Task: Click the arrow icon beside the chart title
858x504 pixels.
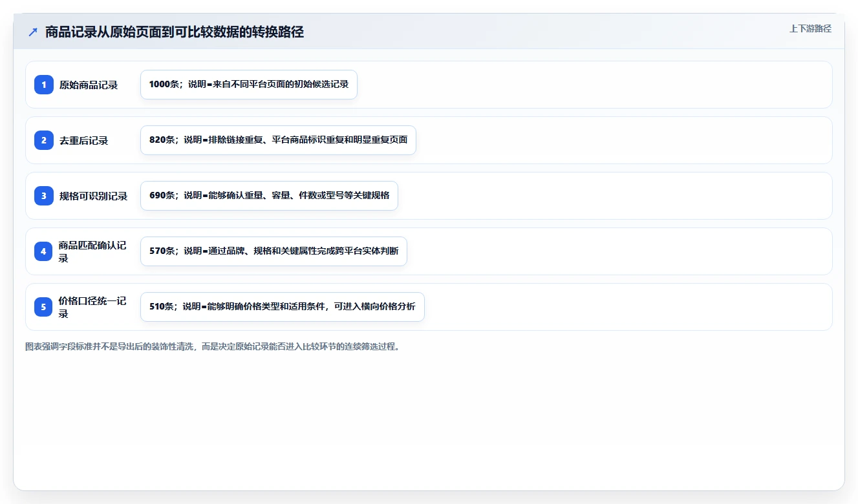Action: [33, 32]
